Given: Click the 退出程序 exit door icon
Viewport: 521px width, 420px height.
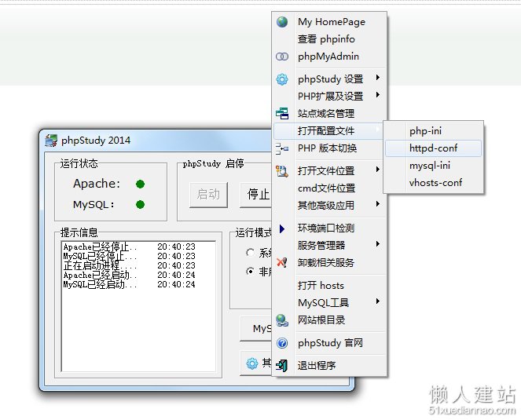Looking at the screenshot, I should pos(282,366).
